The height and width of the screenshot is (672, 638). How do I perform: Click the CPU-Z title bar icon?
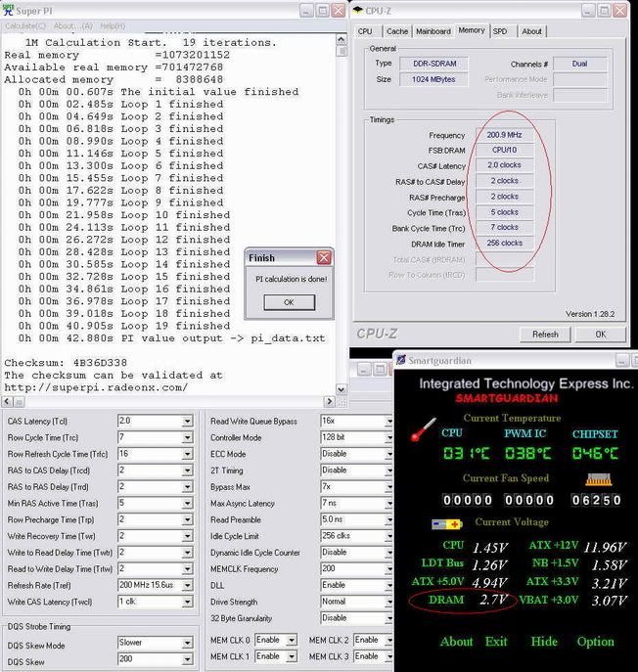(361, 10)
